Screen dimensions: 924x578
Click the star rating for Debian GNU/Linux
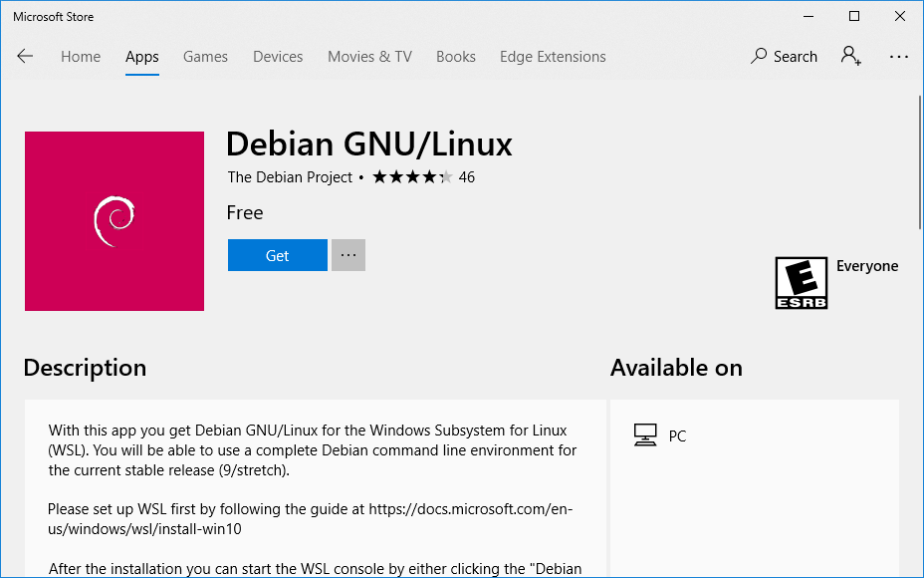tap(412, 177)
